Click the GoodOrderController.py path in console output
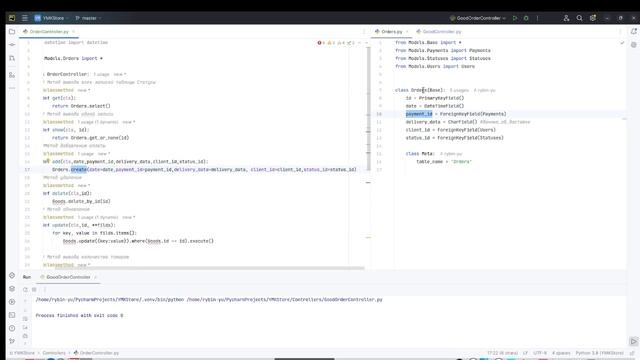640x360 pixels. click(x=284, y=300)
